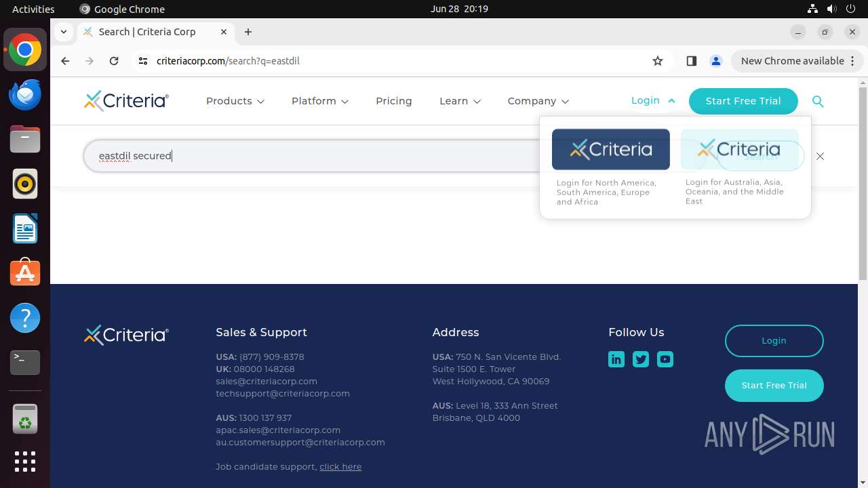Click the footer Start Free Trial button
868x488 pixels.
coord(774,386)
